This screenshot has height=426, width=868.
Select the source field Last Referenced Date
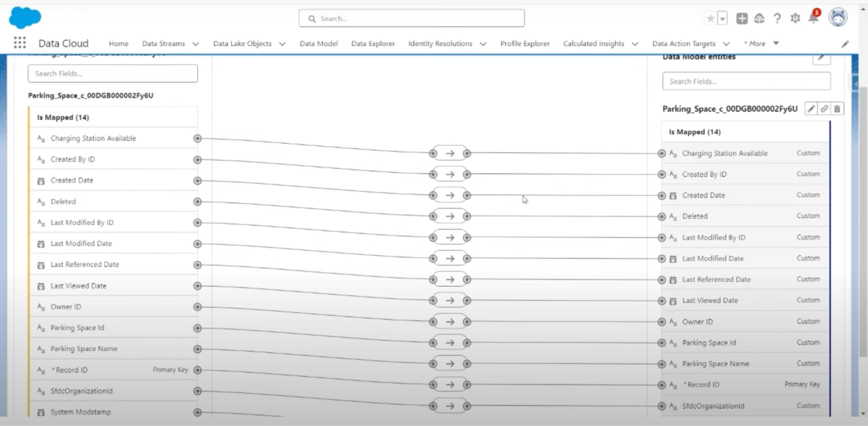pyautogui.click(x=113, y=264)
